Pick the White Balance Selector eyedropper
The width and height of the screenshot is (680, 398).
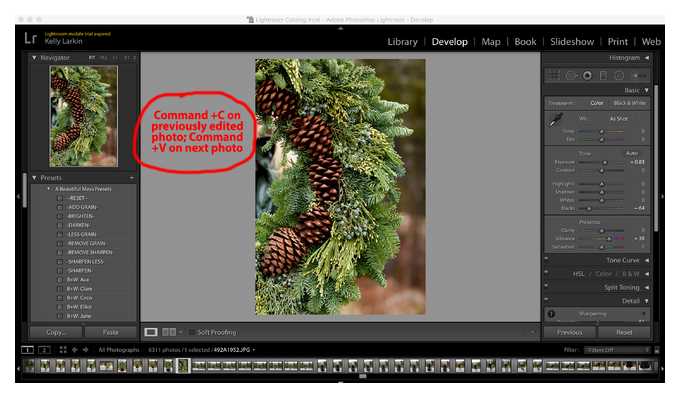coord(556,120)
